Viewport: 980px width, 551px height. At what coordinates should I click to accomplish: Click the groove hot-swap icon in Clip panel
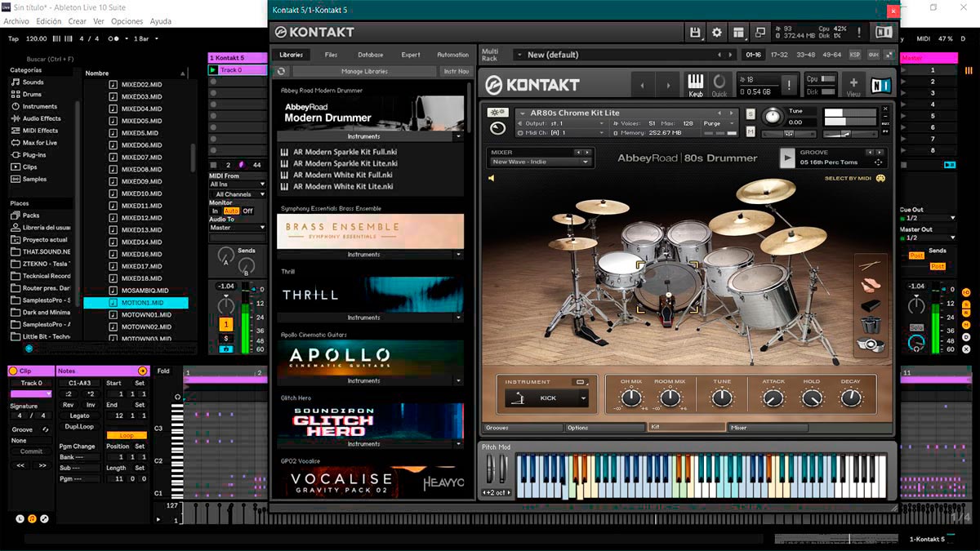pyautogui.click(x=46, y=429)
